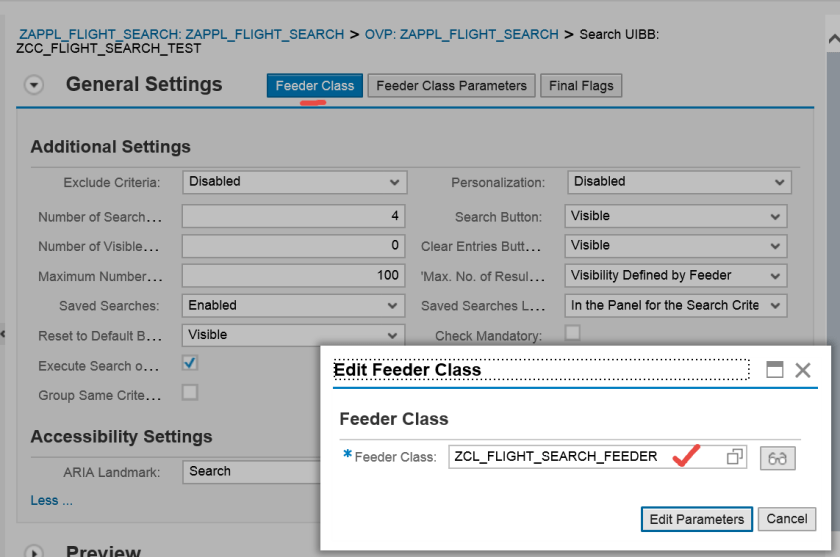This screenshot has width=840, height=557.
Task: Click the Number of Visible field with value 0
Action: tap(294, 246)
